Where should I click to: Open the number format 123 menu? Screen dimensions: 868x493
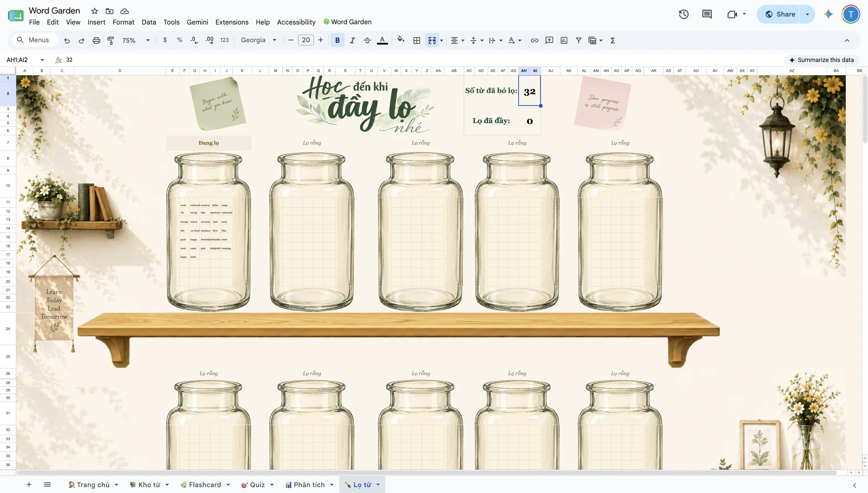224,40
